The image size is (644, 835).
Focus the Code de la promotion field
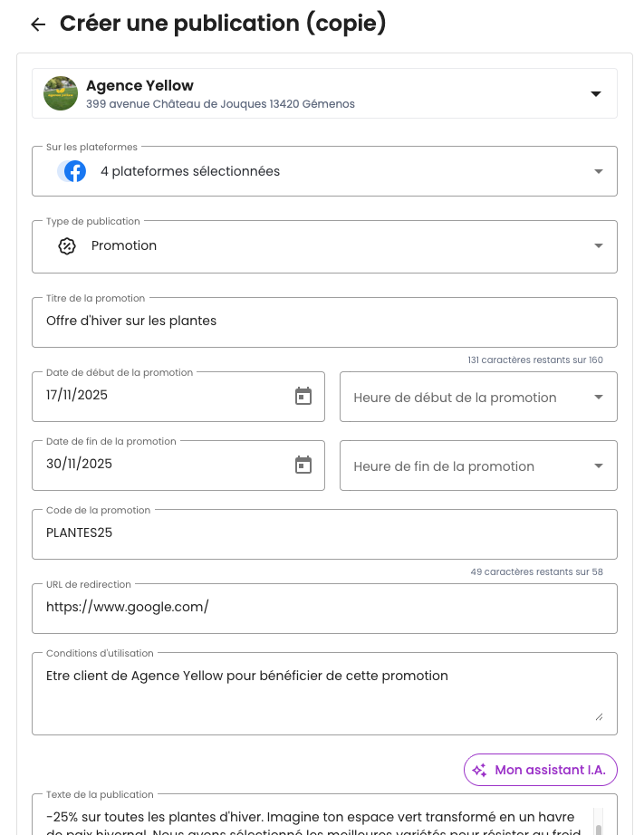tap(324, 533)
